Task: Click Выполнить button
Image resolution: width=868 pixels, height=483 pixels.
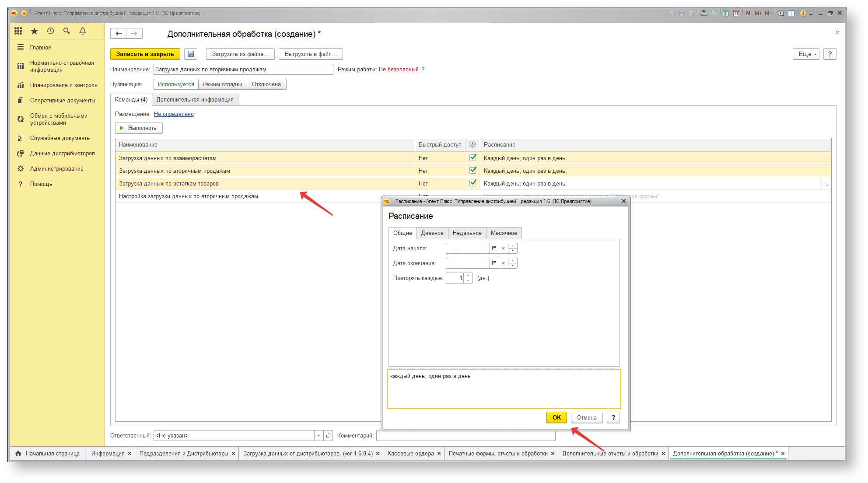Action: 139,128
